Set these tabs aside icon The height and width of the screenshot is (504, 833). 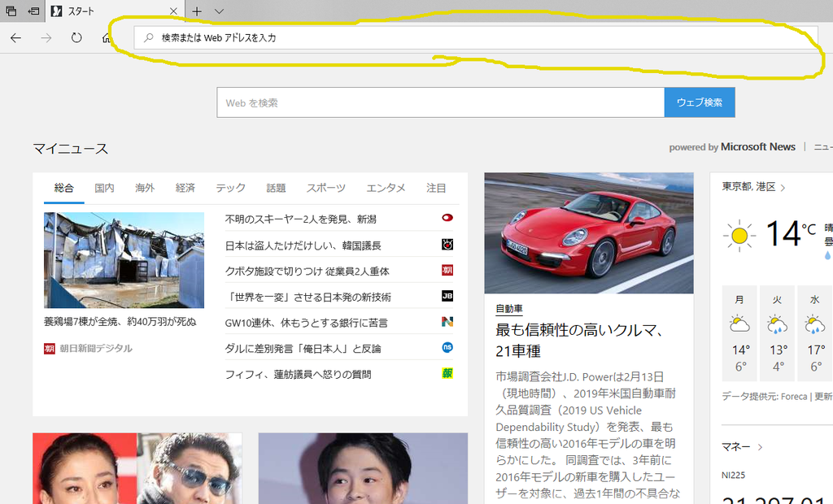(x=33, y=11)
